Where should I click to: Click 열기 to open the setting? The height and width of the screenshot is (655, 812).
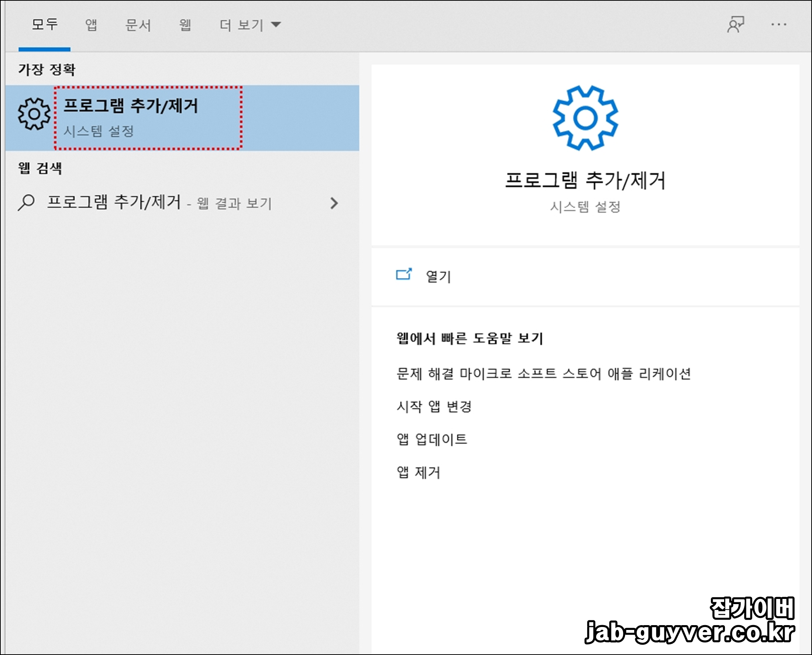(x=438, y=277)
